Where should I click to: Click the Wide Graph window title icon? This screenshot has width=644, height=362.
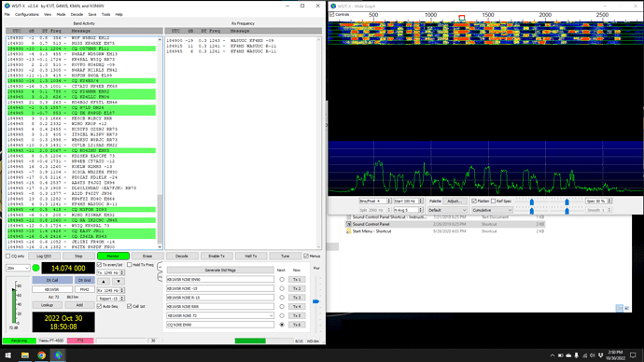click(x=333, y=7)
